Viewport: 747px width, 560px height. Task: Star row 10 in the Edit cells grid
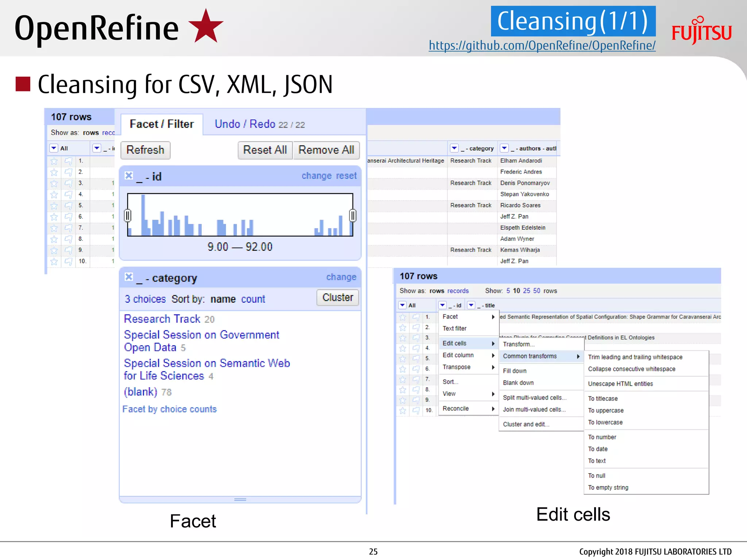(403, 411)
